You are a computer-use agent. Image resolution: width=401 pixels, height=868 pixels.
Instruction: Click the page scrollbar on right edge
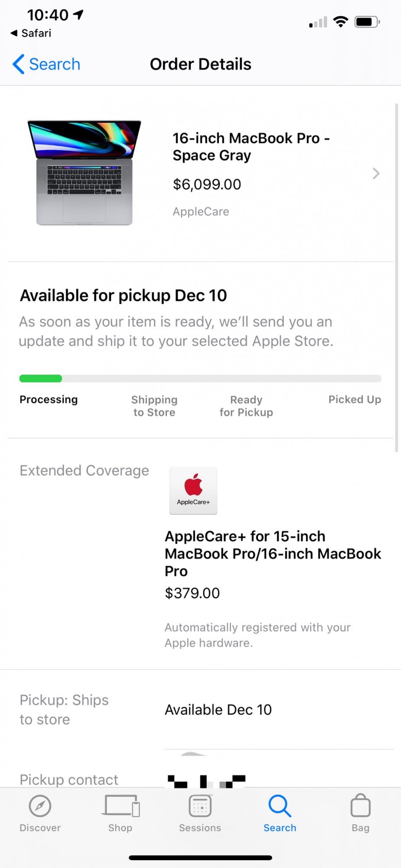396,278
